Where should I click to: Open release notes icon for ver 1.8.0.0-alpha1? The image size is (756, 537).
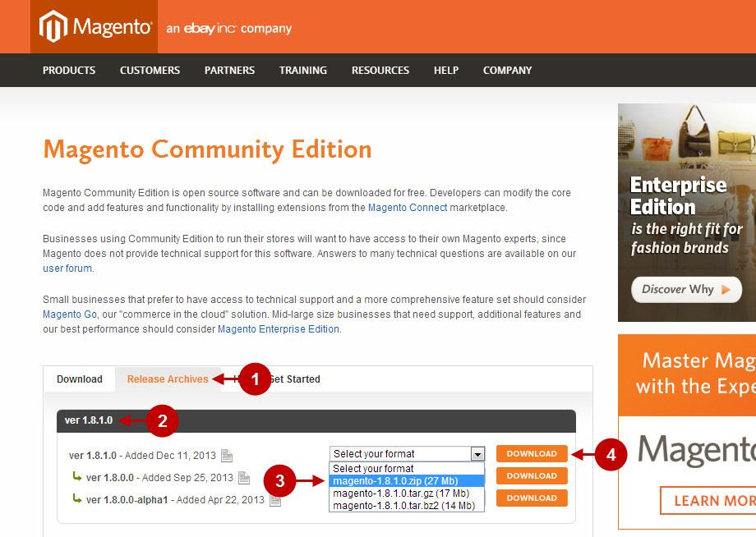pos(275,499)
